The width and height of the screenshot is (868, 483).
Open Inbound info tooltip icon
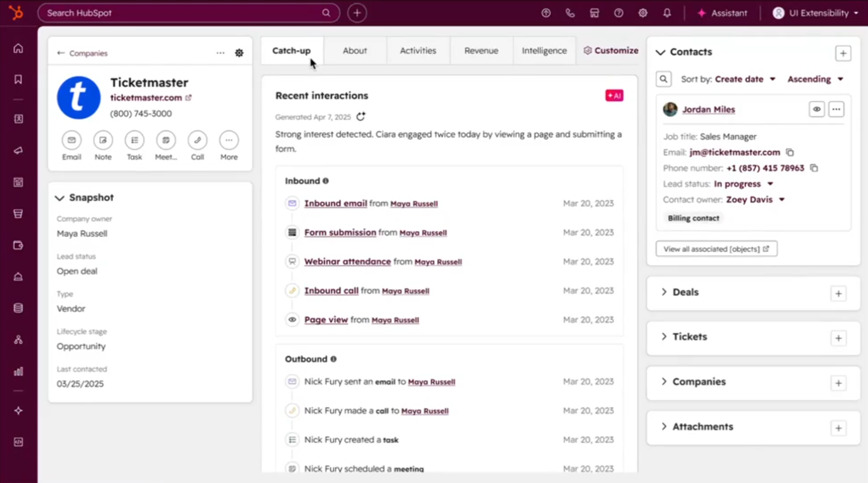pos(325,181)
